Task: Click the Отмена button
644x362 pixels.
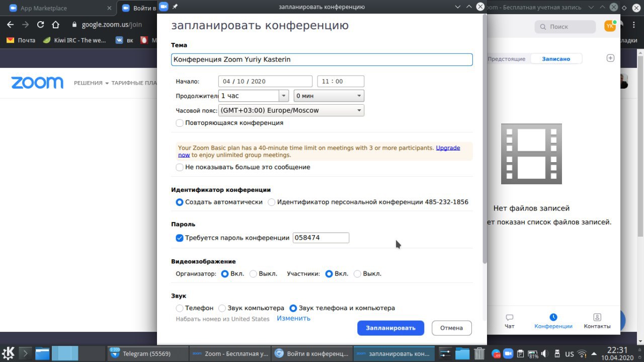Action: [451, 328]
